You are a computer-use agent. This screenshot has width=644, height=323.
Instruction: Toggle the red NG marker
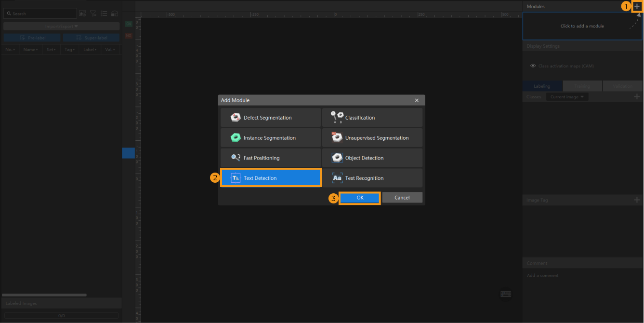pyautogui.click(x=129, y=36)
